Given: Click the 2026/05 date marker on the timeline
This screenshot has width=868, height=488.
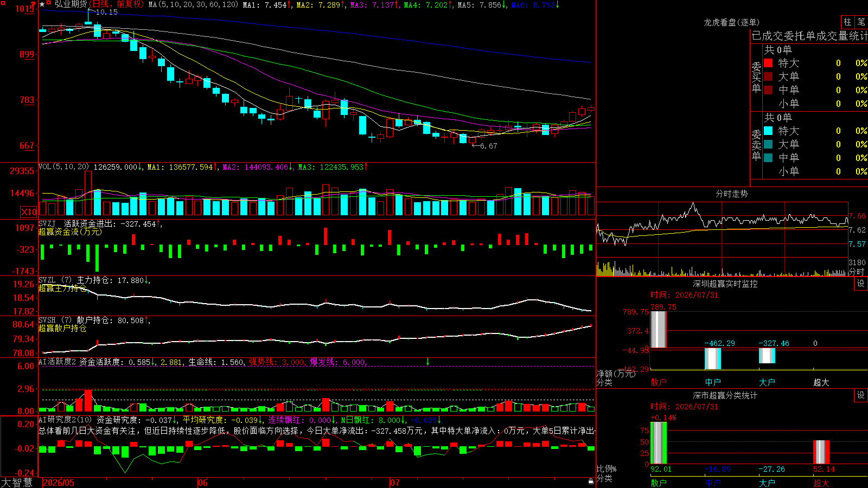Looking at the screenshot, I should coord(59,483).
